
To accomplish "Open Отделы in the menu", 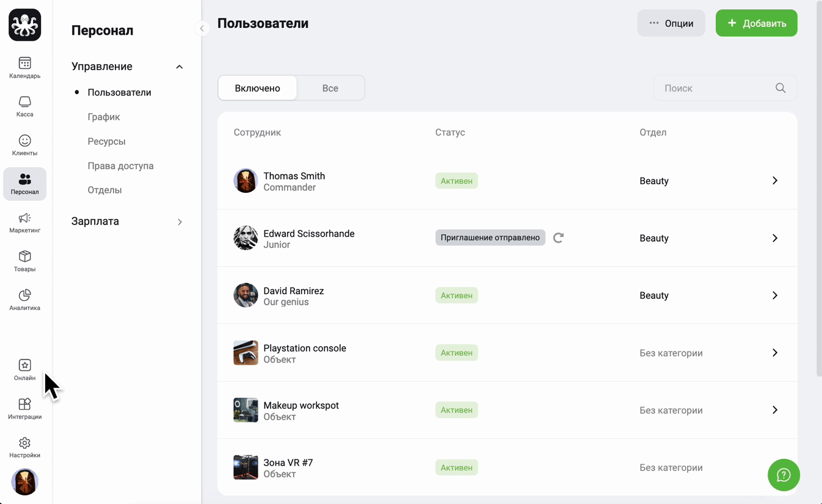I will click(104, 190).
